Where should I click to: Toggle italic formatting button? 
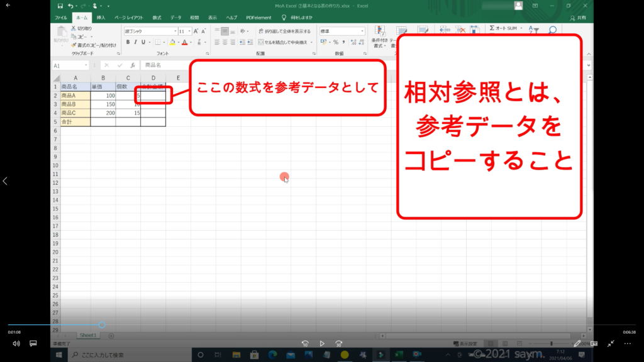[135, 42]
